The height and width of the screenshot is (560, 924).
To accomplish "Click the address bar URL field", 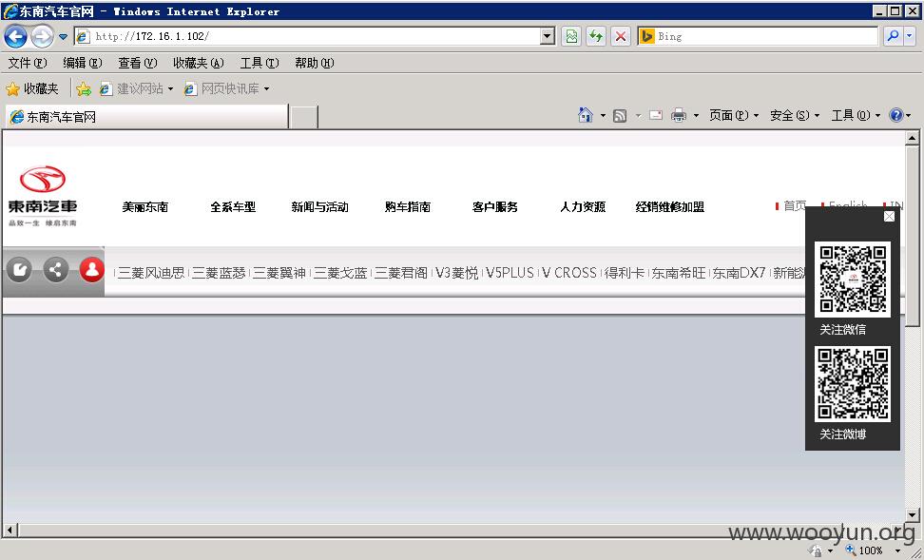I will coord(306,36).
